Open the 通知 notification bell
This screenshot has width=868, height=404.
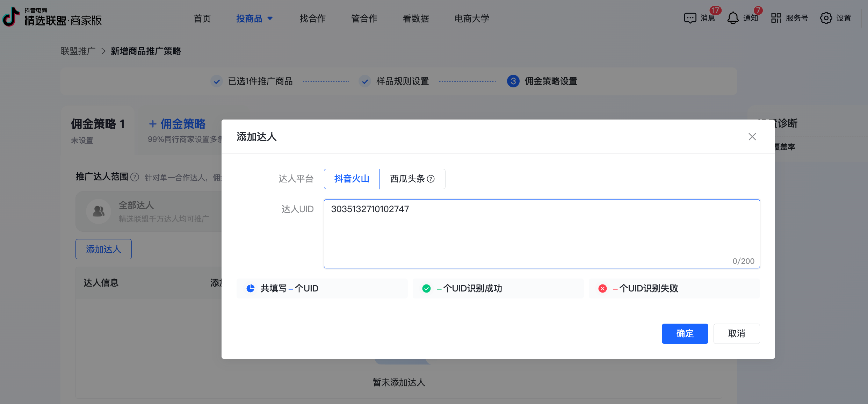733,18
